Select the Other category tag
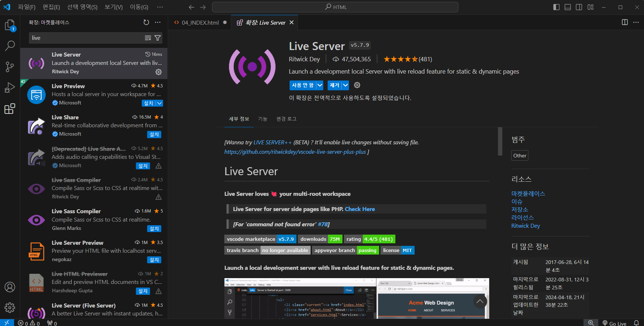The height and width of the screenshot is (326, 644). 520,156
